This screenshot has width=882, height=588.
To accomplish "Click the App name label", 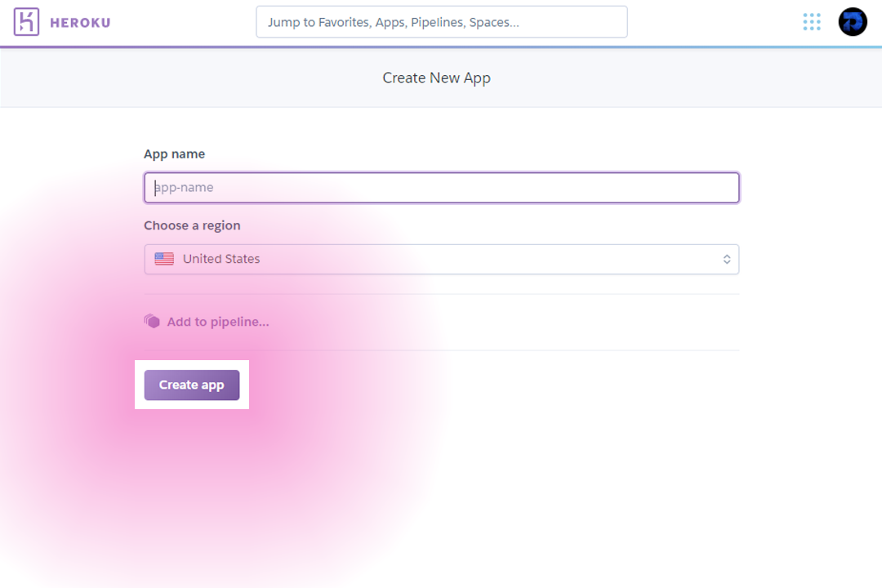I will click(175, 154).
